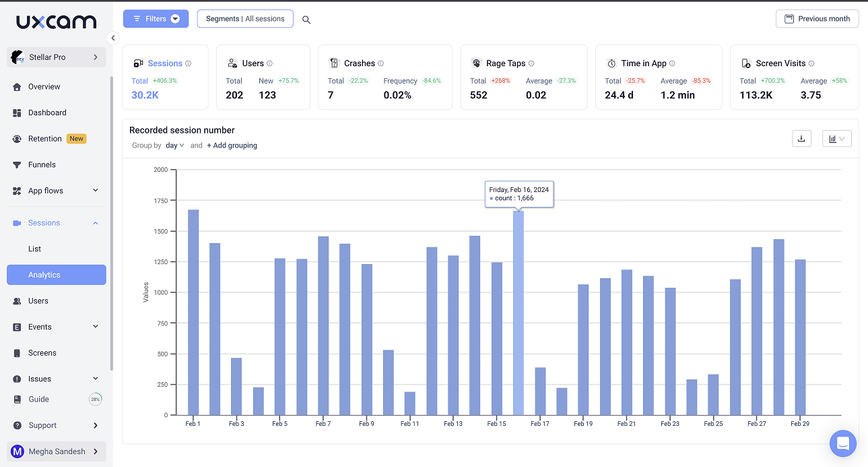Collapse the Sessions sidebar section
868x467 pixels.
(x=95, y=223)
